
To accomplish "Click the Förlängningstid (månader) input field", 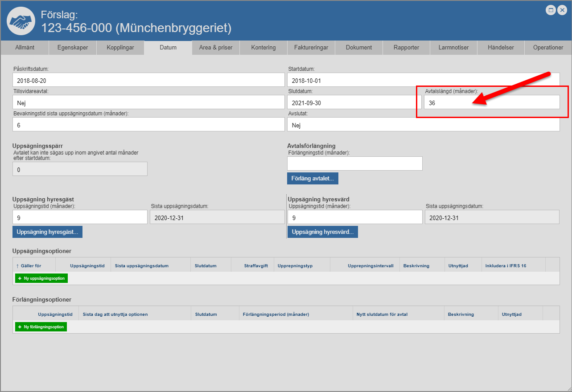I will coord(354,164).
